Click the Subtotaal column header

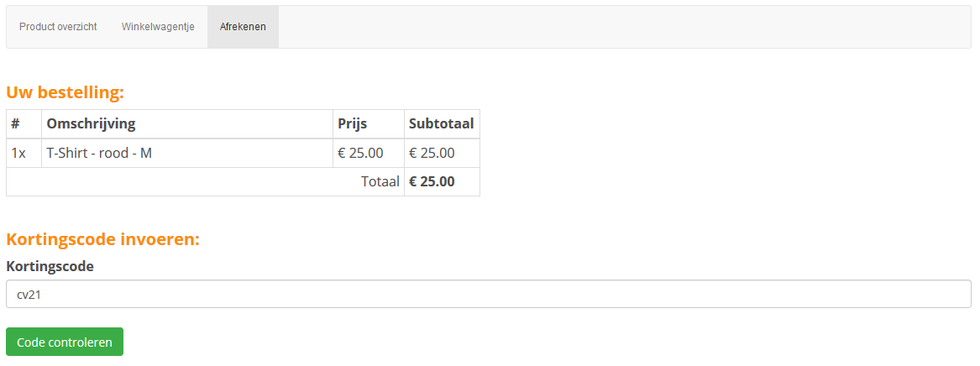pyautogui.click(x=441, y=124)
